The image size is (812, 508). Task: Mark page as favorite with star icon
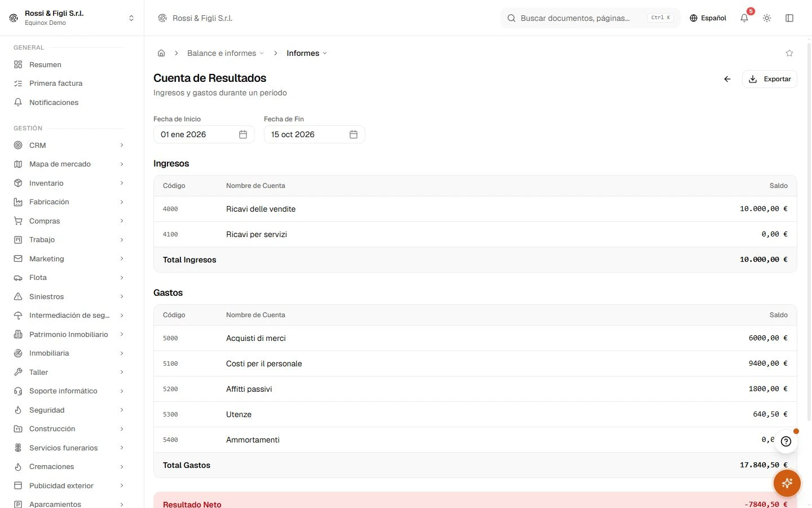(789, 53)
